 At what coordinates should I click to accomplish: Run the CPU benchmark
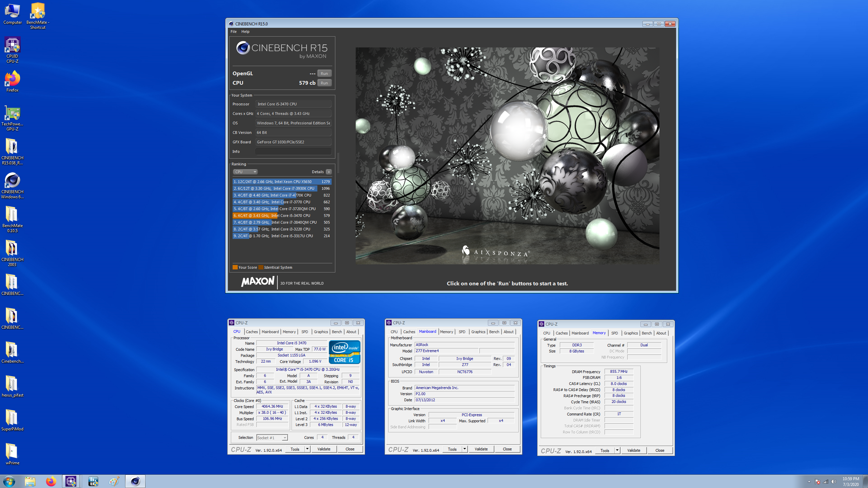[324, 83]
